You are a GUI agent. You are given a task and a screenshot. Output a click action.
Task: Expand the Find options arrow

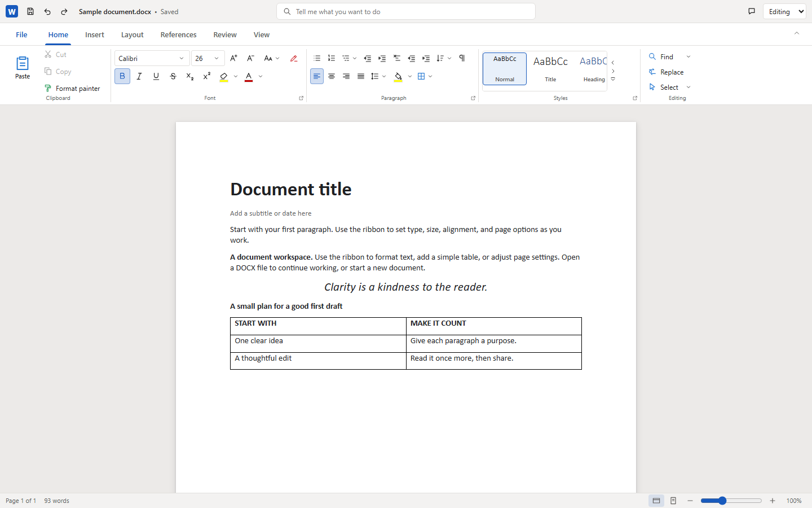(689, 56)
